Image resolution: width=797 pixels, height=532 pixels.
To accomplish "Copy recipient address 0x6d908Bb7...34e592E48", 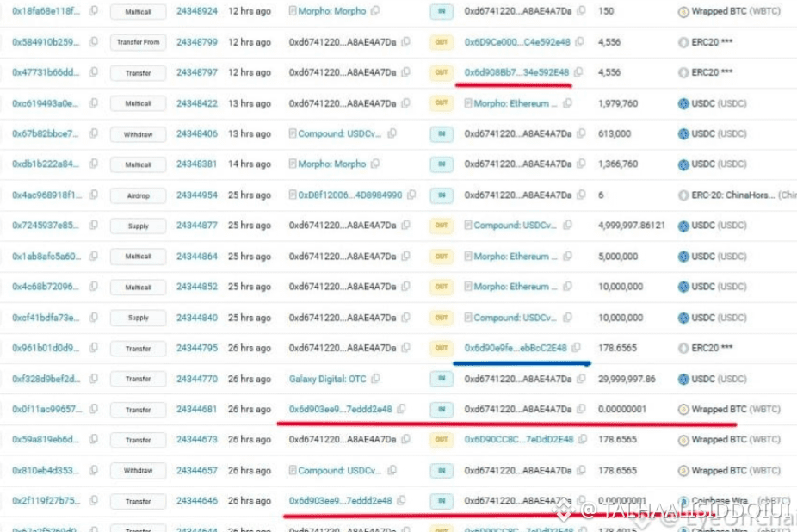I will pos(578,72).
